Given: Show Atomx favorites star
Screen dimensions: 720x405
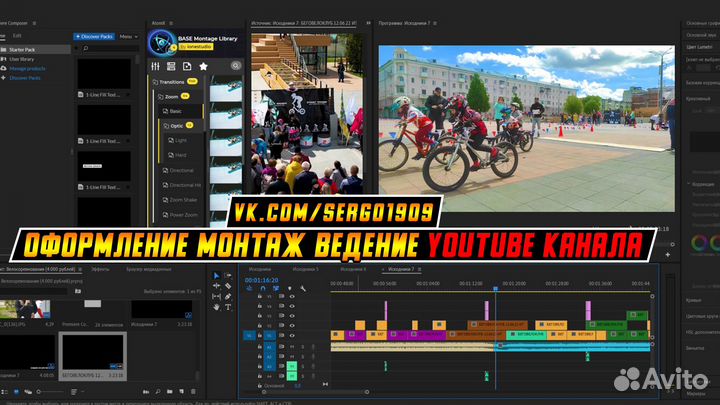Looking at the screenshot, I should [x=203, y=67].
